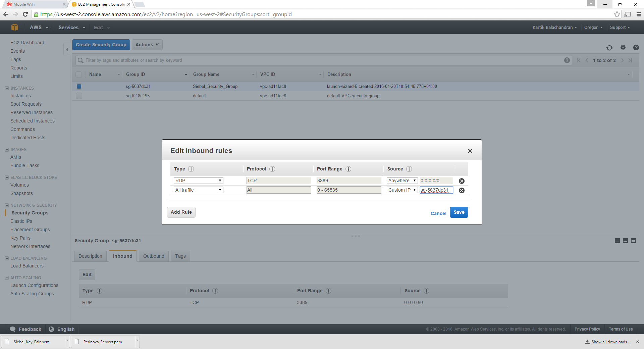Select the split details pane layout icon
This screenshot has height=349, width=644.
(x=625, y=241)
